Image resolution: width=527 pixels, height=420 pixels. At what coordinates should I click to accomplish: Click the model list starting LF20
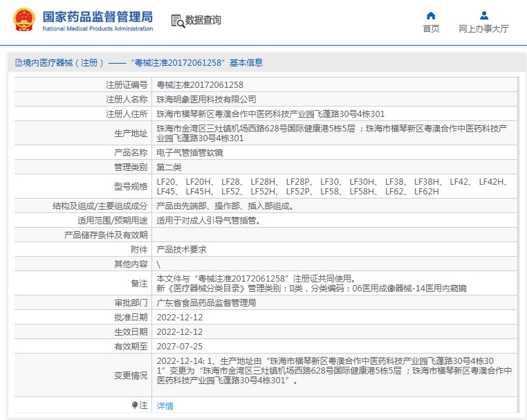point(332,186)
